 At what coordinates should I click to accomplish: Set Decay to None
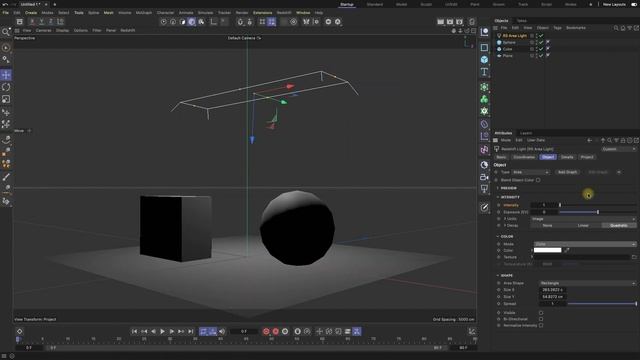(548, 225)
